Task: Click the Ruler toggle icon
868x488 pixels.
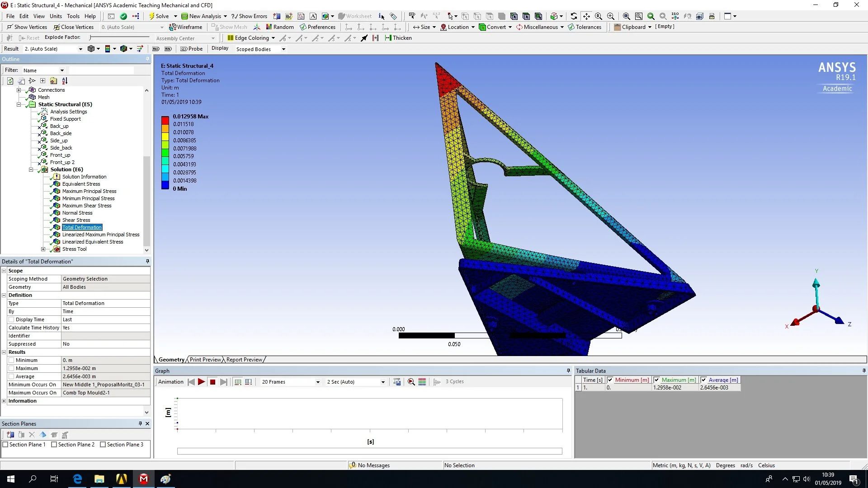Action: pos(712,16)
